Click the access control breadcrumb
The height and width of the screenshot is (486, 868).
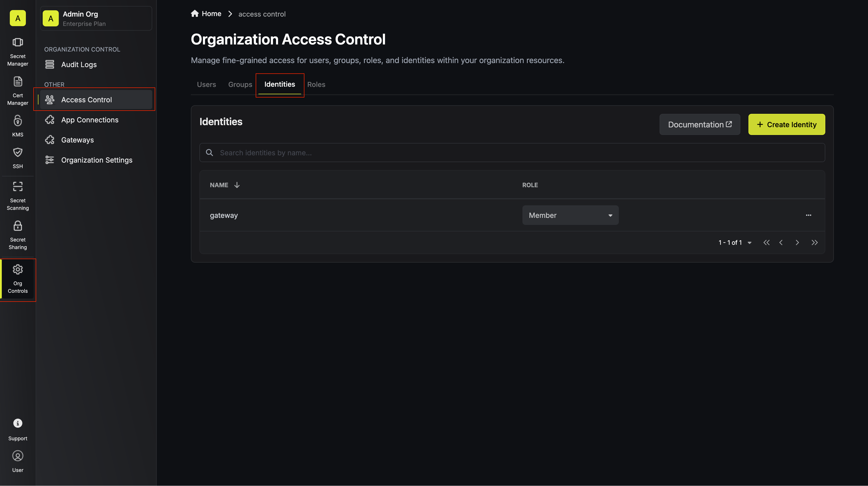point(262,14)
